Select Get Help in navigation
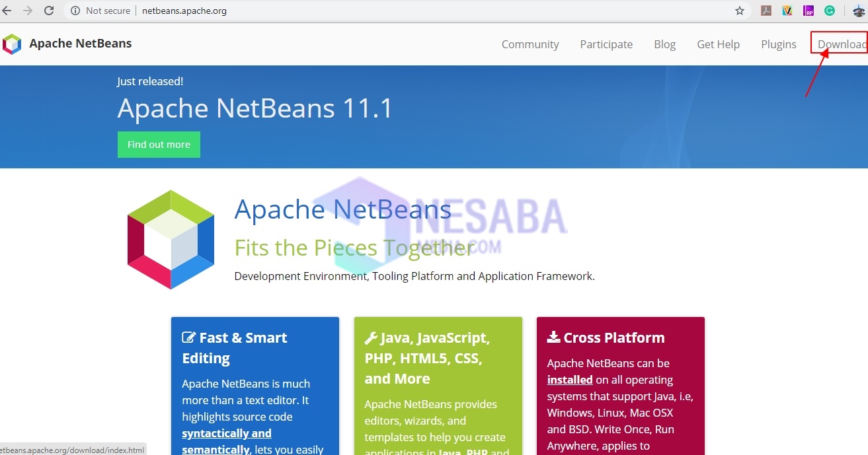Screen dimensions: 868x455 (x=718, y=44)
